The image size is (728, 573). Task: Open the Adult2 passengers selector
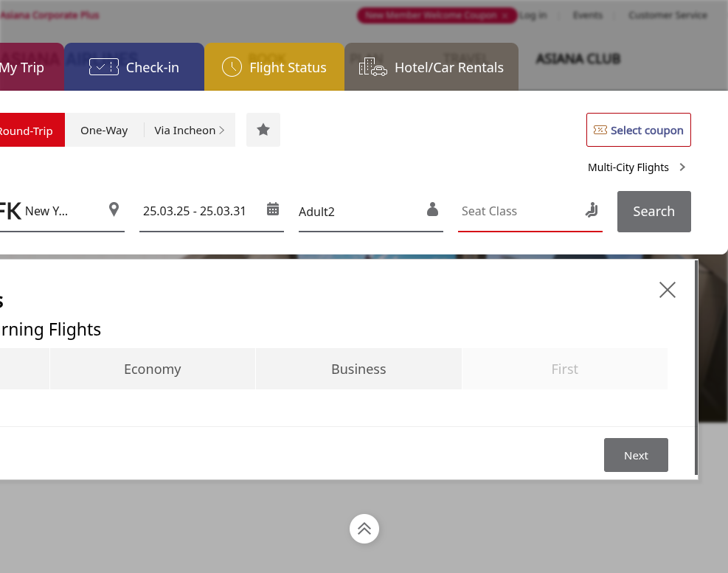pyautogui.click(x=370, y=211)
